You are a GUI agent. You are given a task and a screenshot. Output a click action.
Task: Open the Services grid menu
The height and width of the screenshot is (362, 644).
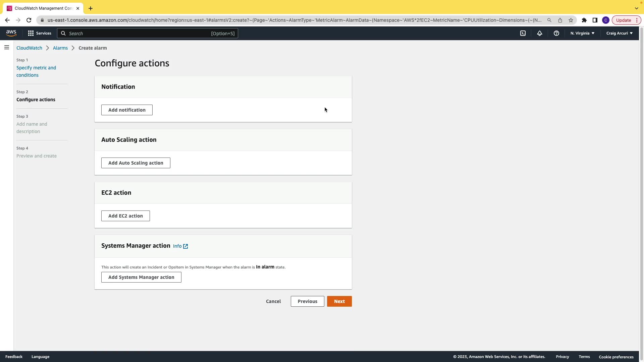[x=40, y=33]
